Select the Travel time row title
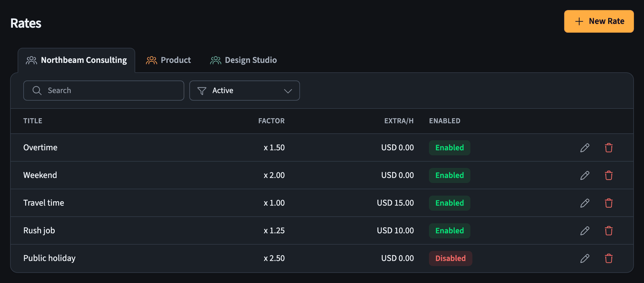The height and width of the screenshot is (283, 644). coord(43,203)
